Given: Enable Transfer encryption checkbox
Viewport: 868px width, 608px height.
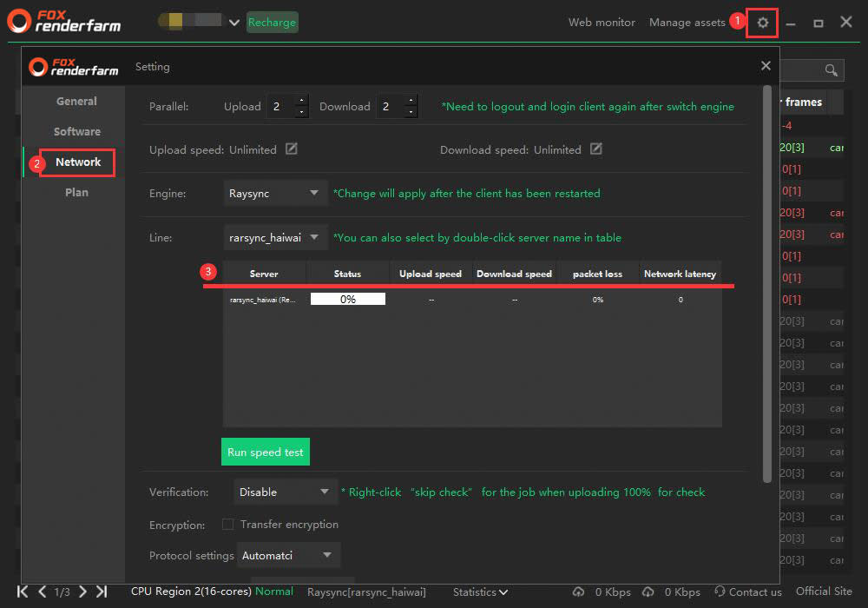Looking at the screenshot, I should point(227,524).
